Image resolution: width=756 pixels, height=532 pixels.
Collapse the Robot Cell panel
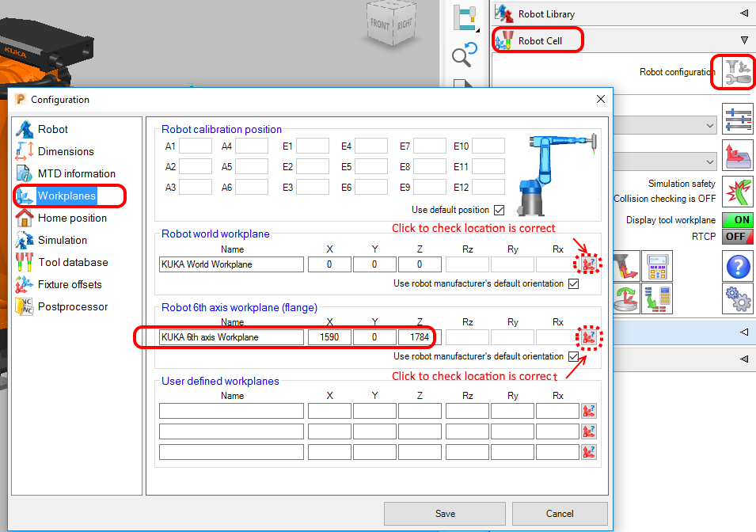[x=743, y=38]
